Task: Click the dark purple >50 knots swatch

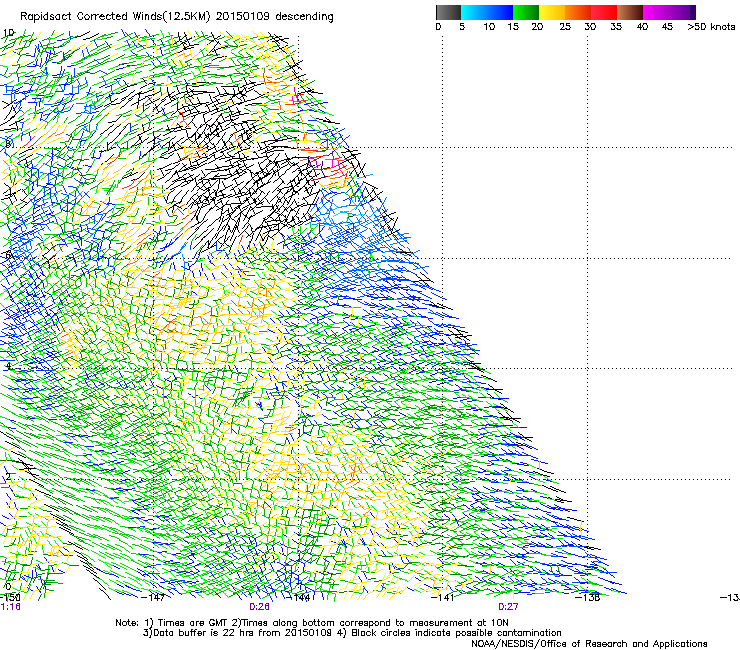Action: pyautogui.click(x=692, y=12)
